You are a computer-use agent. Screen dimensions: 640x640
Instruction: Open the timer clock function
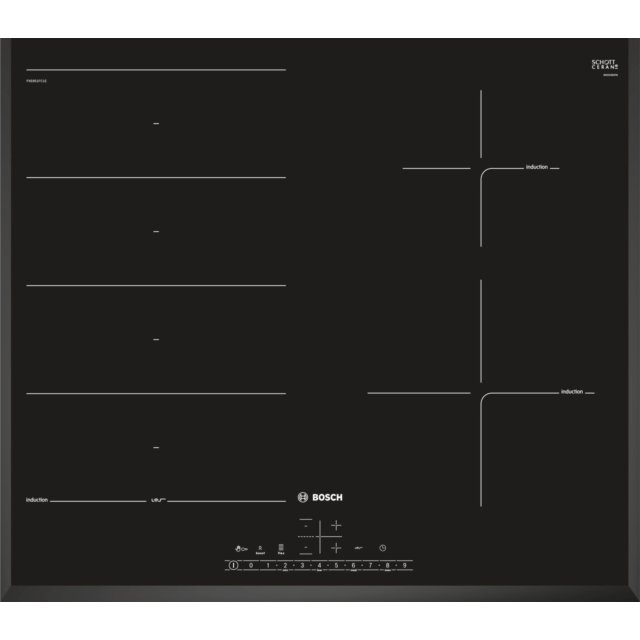[382, 548]
